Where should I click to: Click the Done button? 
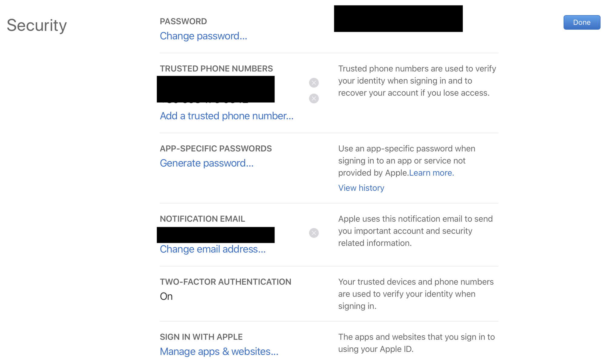(x=581, y=22)
